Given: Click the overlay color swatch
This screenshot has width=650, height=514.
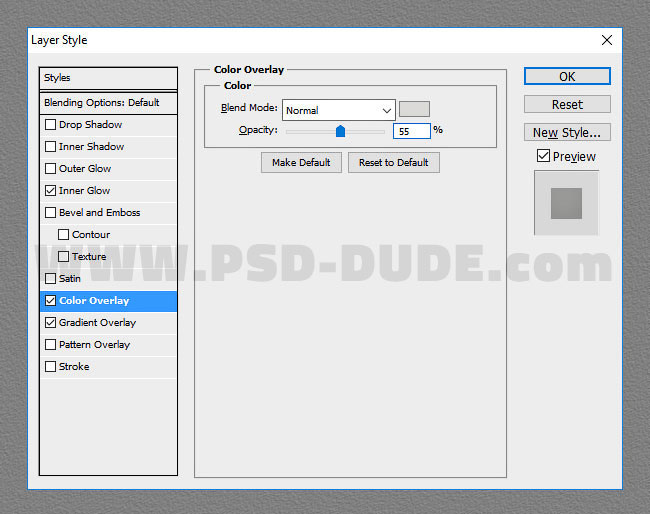Looking at the screenshot, I should (x=414, y=109).
